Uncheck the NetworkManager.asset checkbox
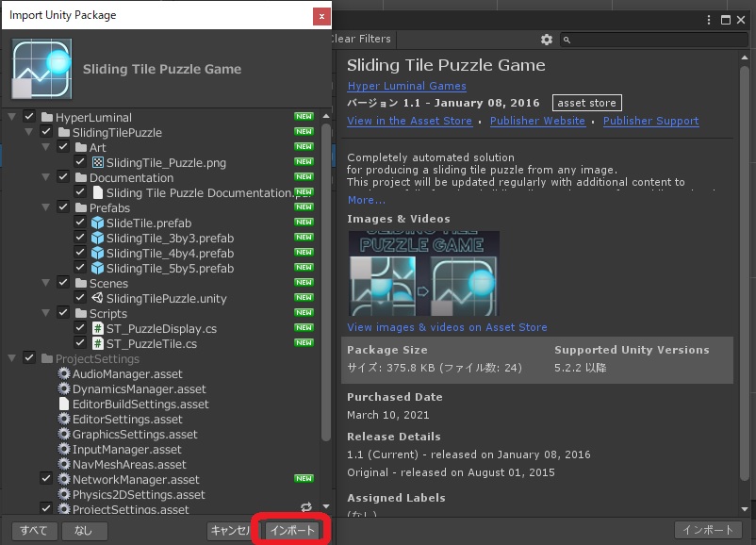Viewport: 756px width, 545px height. click(46, 478)
